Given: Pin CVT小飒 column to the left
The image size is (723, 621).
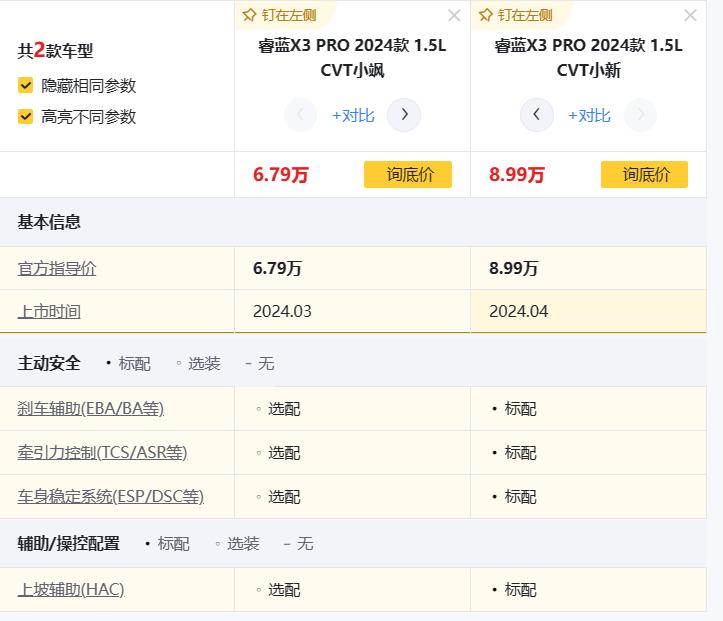Looking at the screenshot, I should pyautogui.click(x=279, y=15).
